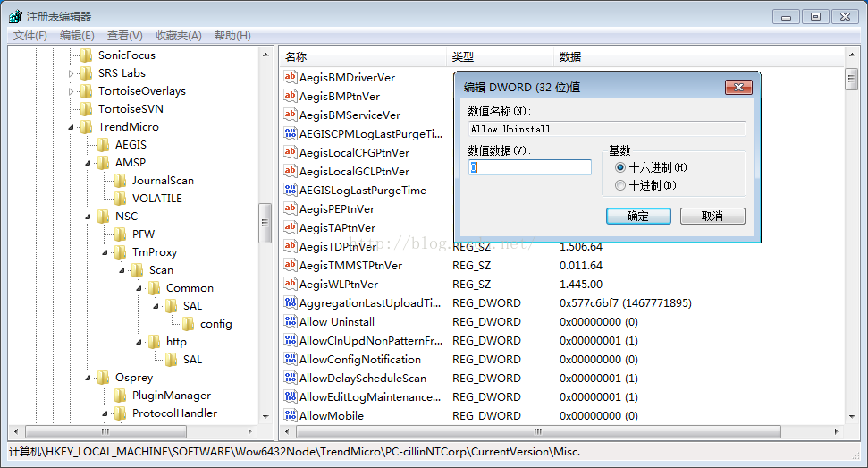Click the AegisWLPtnVer string icon

coord(290,285)
